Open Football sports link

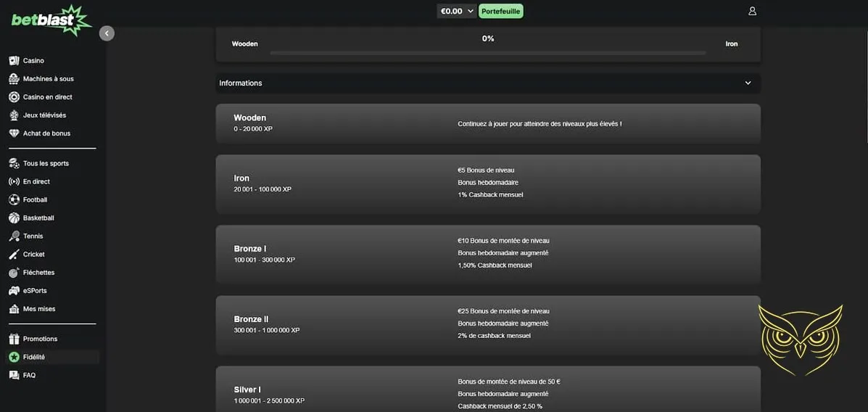pyautogui.click(x=35, y=200)
